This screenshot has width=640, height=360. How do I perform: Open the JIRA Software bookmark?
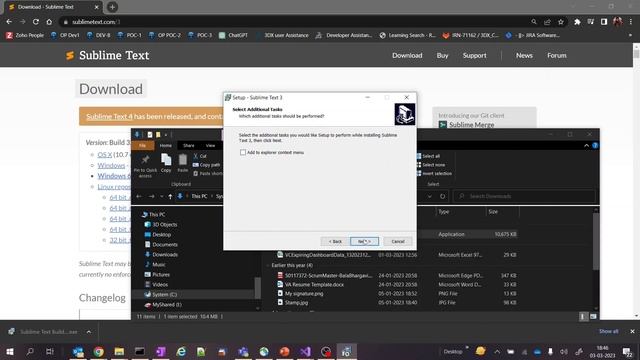click(533, 36)
